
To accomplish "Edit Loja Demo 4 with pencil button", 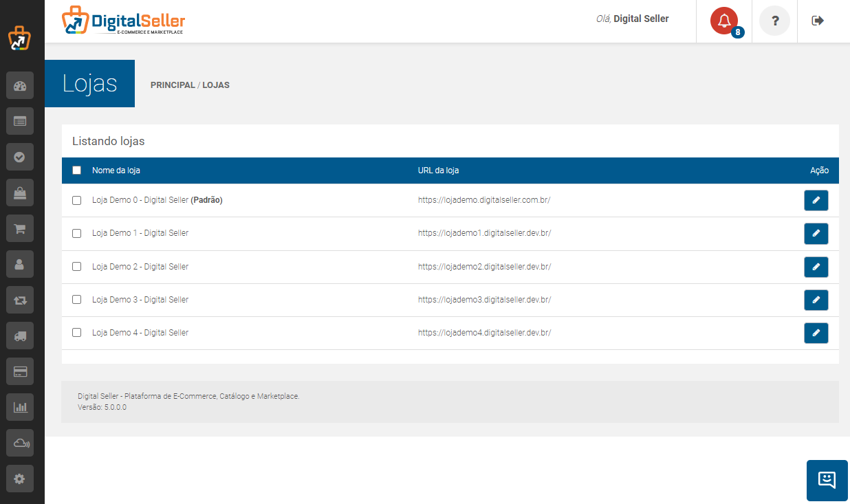I will pos(816,333).
